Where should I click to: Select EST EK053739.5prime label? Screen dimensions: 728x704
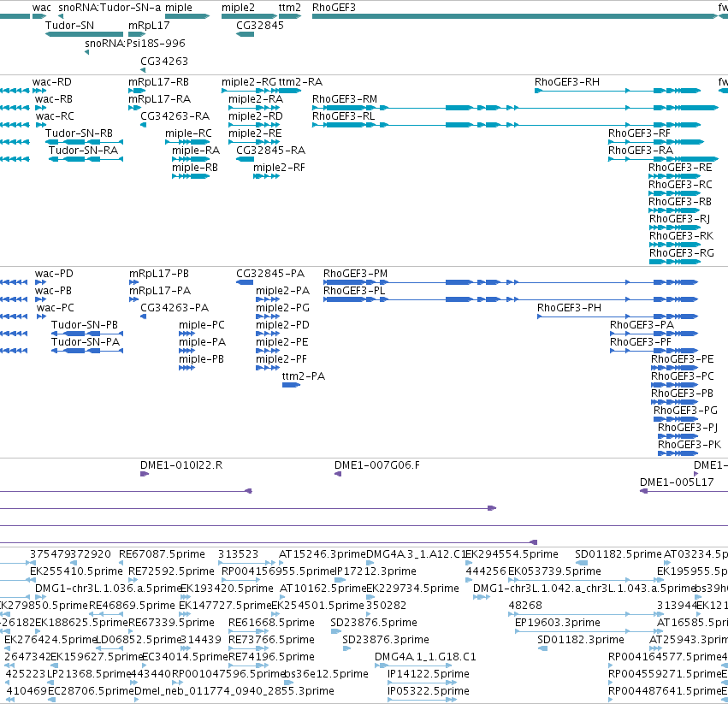[x=555, y=571]
